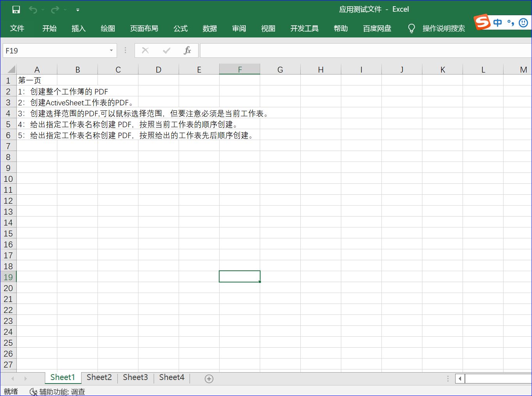Click the tab bar split handle dots
The image size is (532, 396).
(448, 378)
